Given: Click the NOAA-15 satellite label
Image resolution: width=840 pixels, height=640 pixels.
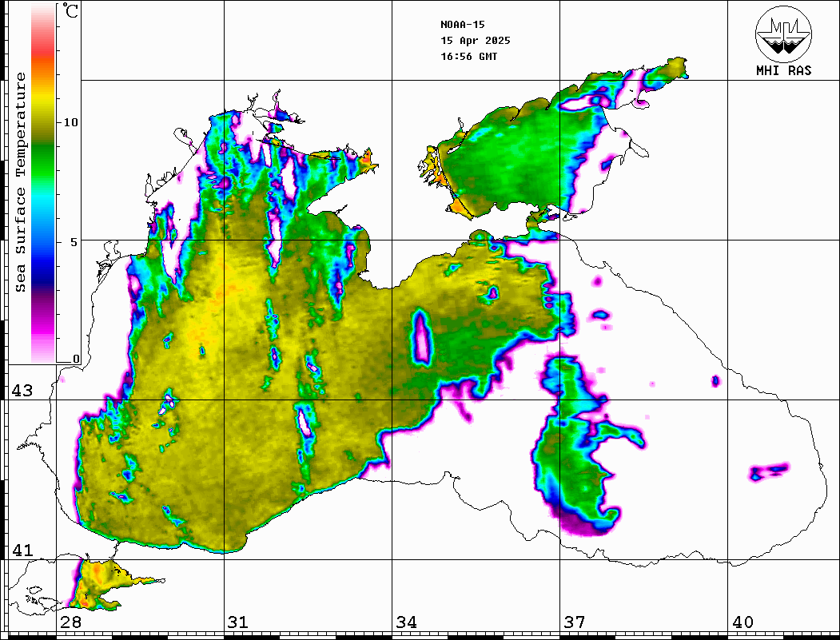Looking at the screenshot, I should [462, 24].
